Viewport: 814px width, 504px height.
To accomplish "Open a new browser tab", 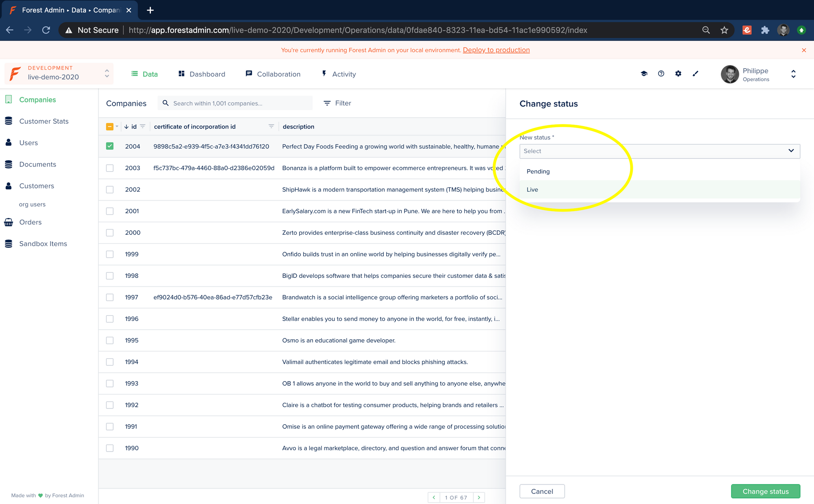I will coord(150,10).
